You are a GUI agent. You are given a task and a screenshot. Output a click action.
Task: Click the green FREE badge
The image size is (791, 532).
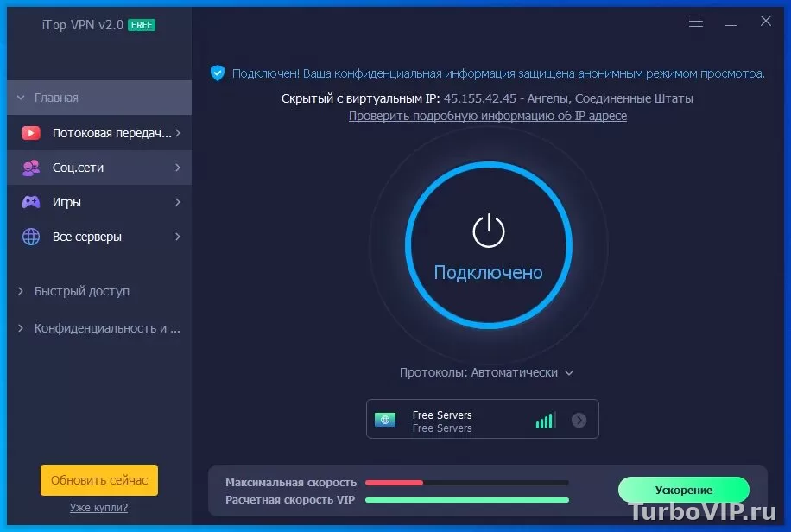[142, 25]
